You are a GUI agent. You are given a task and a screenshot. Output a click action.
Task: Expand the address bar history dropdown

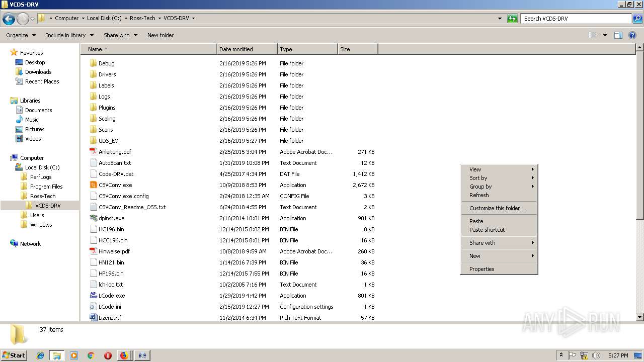[500, 19]
